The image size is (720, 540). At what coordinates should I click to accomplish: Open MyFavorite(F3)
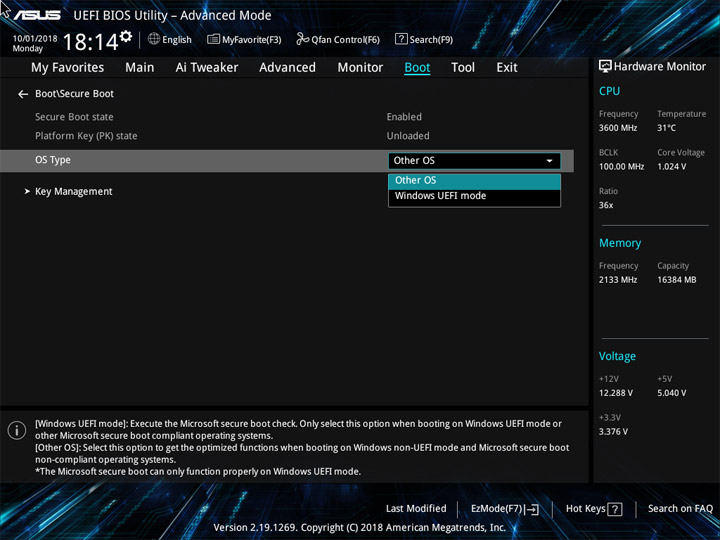(x=244, y=39)
